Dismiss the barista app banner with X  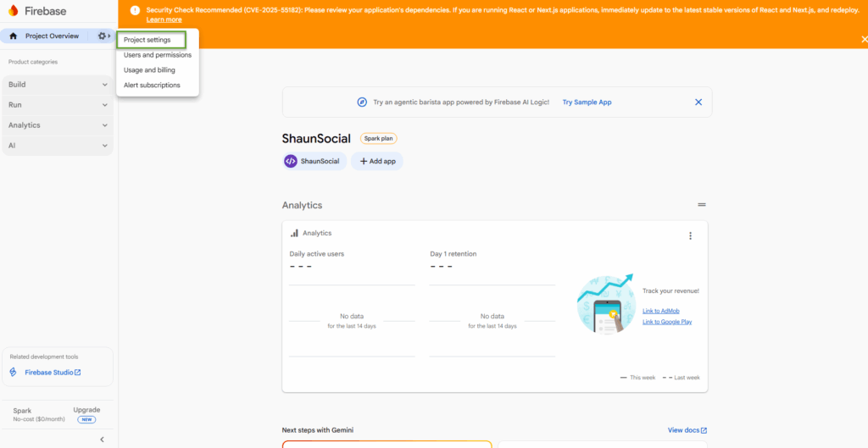click(x=698, y=102)
